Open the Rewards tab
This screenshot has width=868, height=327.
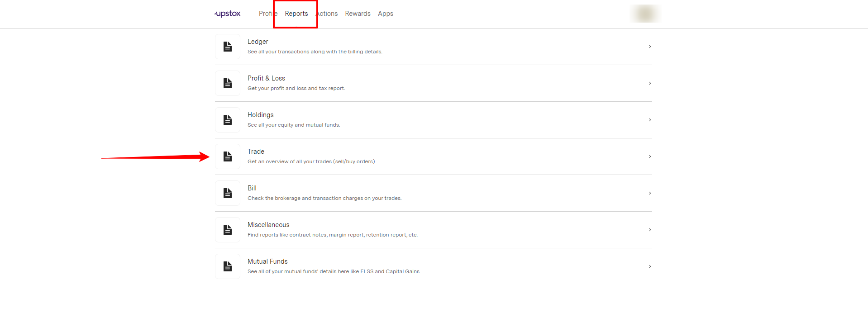[358, 14]
